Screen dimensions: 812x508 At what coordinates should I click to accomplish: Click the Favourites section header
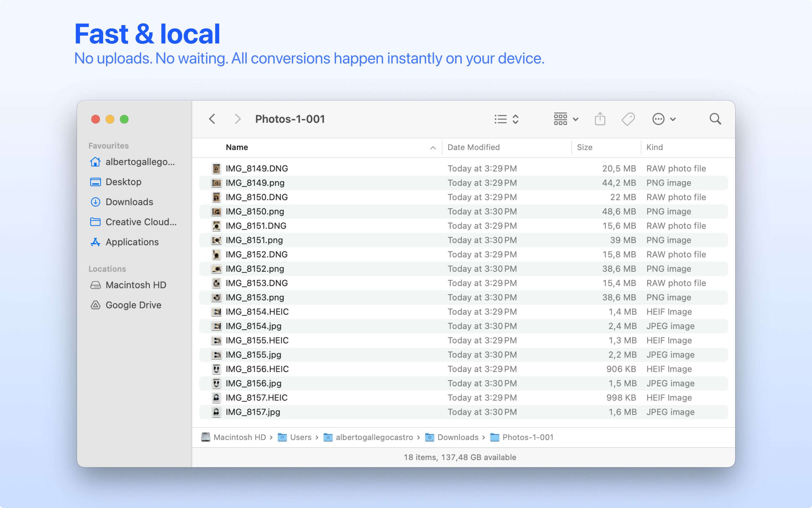(108, 146)
